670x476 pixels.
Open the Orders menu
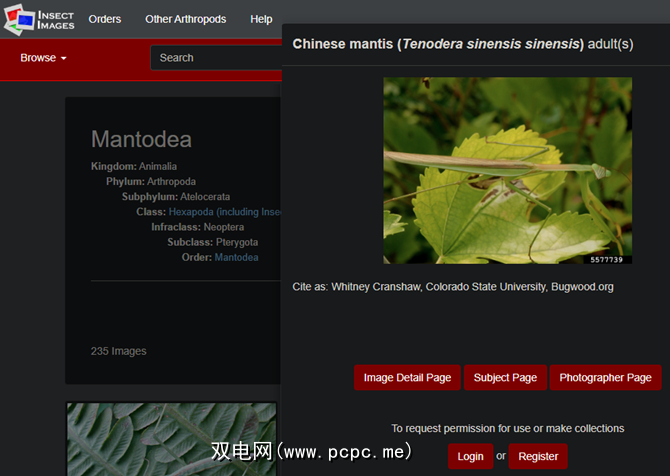tap(105, 19)
